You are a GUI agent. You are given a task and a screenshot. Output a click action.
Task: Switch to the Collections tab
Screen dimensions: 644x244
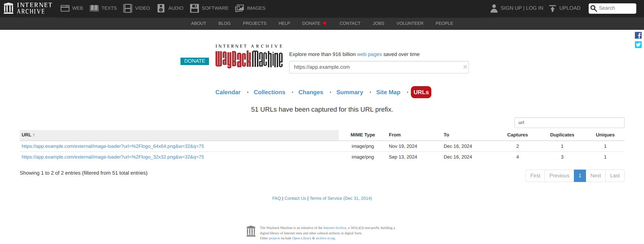[269, 92]
